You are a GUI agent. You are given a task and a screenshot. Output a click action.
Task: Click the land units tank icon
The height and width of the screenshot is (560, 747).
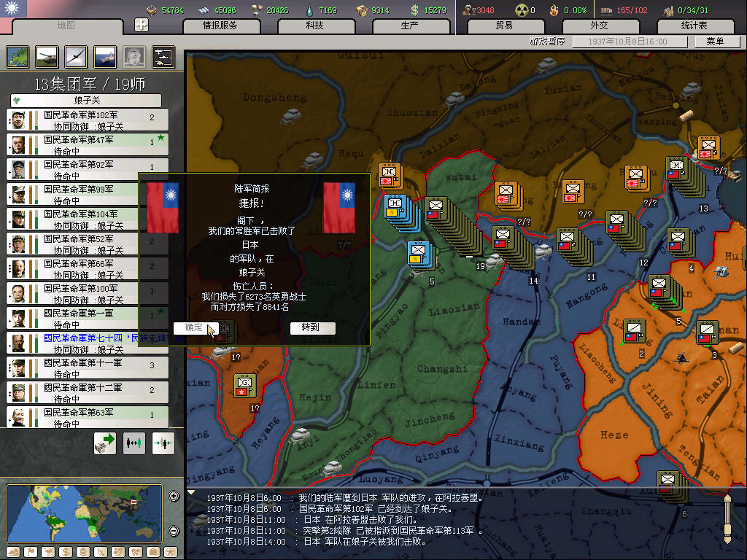pos(47,57)
